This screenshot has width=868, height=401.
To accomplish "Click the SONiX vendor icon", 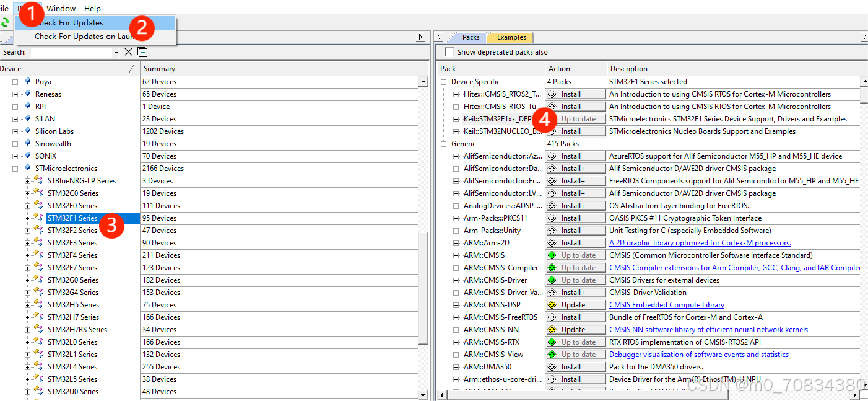I will click(x=27, y=156).
